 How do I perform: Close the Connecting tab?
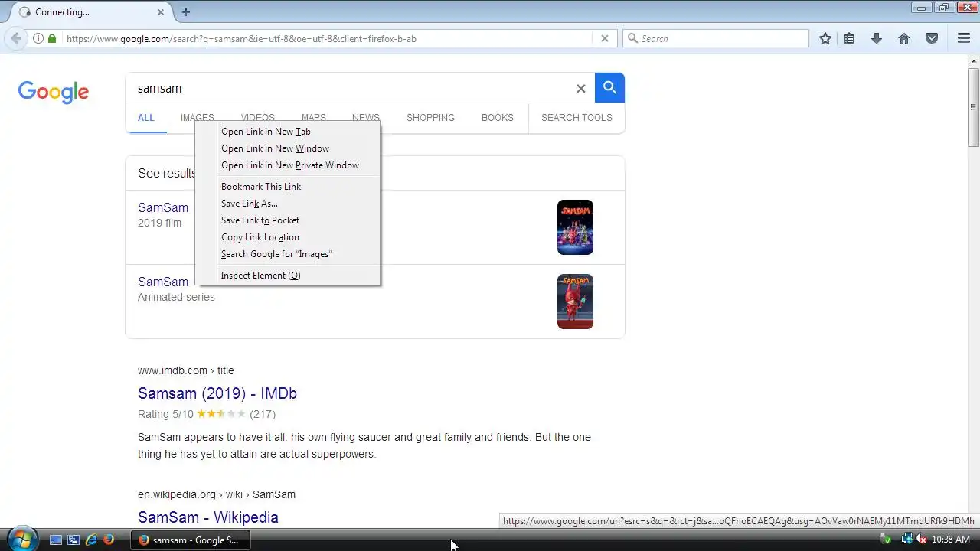point(161,12)
